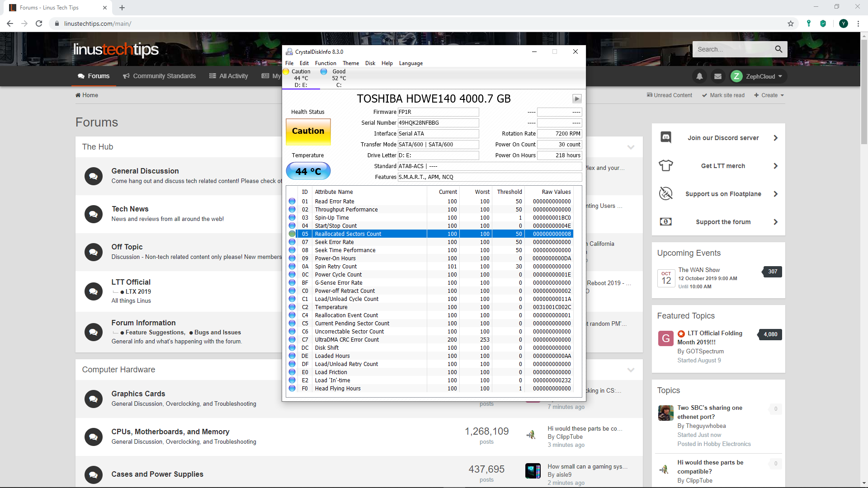868x488 pixels.
Task: Open the Create dropdown
Action: click(769, 95)
